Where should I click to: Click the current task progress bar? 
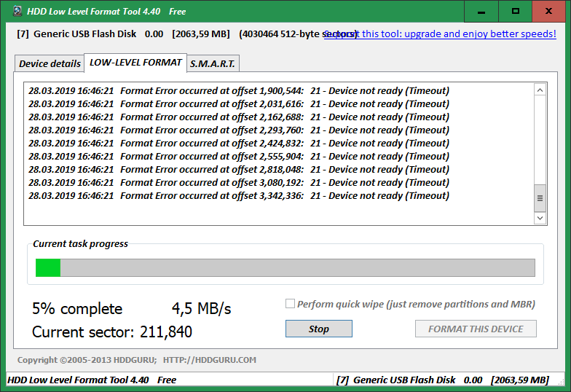[285, 268]
